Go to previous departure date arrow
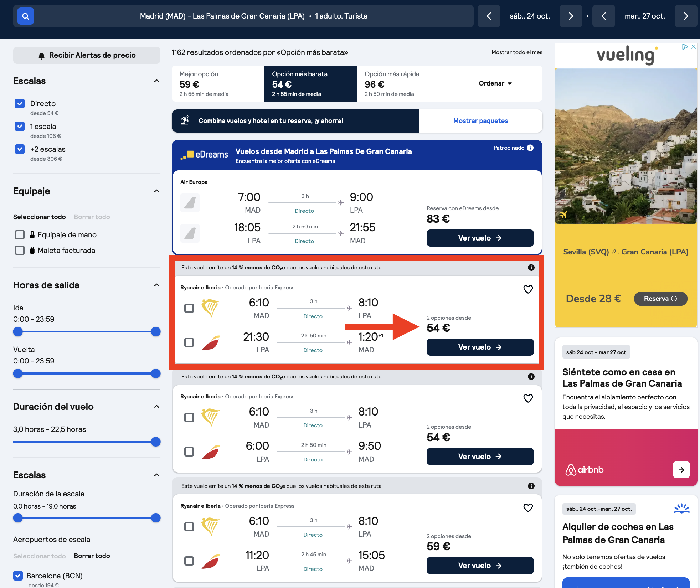 click(489, 16)
